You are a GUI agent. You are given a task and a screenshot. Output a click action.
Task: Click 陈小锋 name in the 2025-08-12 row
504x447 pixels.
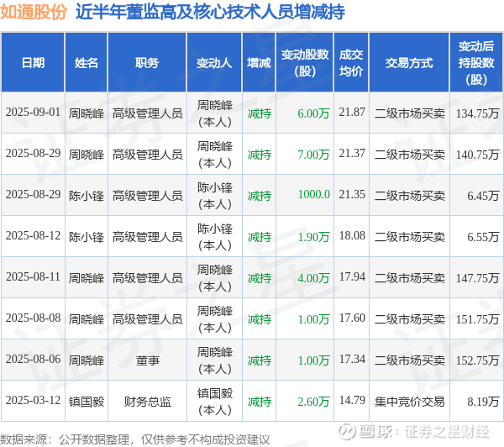coord(87,237)
